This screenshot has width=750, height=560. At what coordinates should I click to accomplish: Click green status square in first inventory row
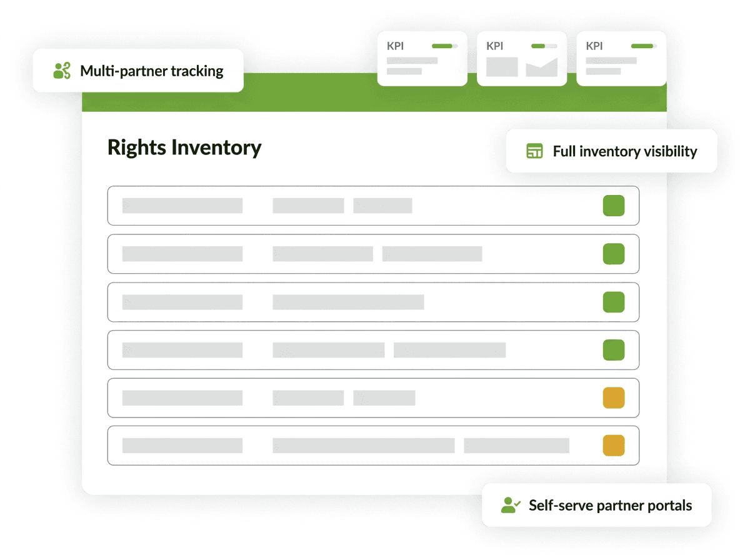(614, 206)
